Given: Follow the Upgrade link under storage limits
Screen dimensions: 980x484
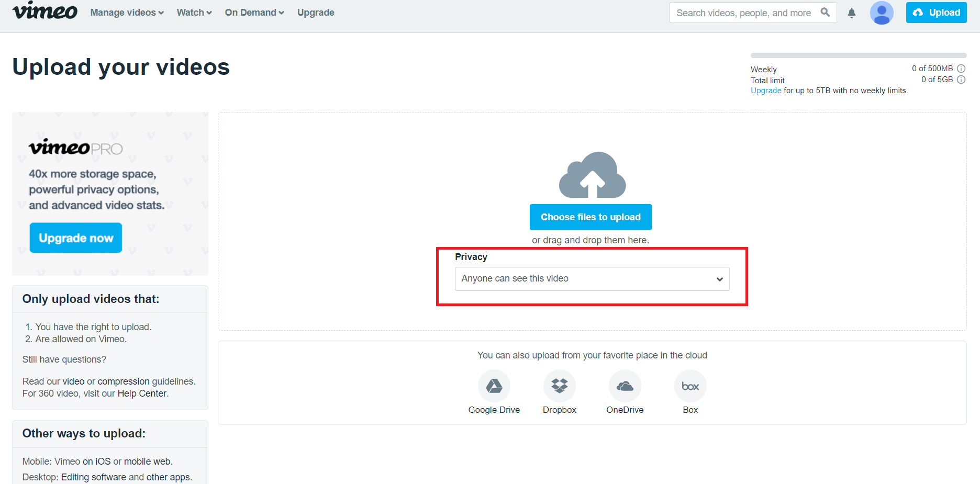Looking at the screenshot, I should [x=766, y=91].
